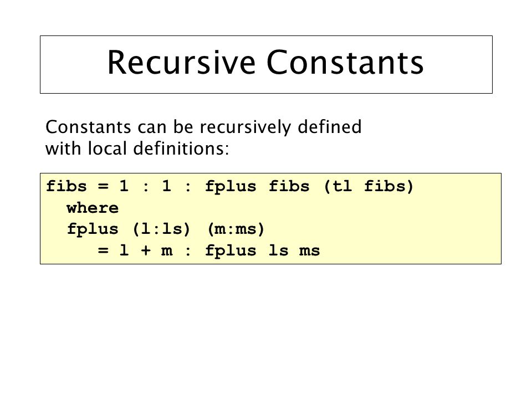This screenshot has width=532, height=399.
Task: Click the word 'Constants' in the title
Action: coord(345,63)
